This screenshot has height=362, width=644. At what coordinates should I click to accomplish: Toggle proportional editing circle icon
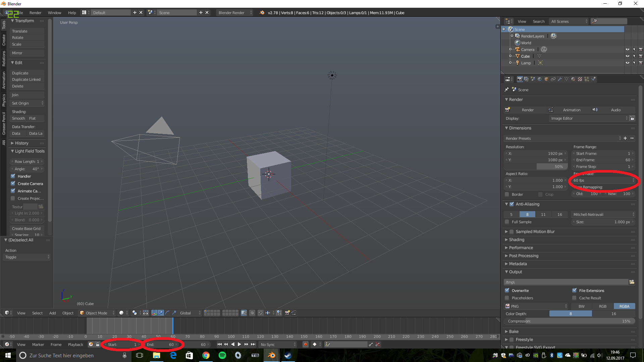252,313
